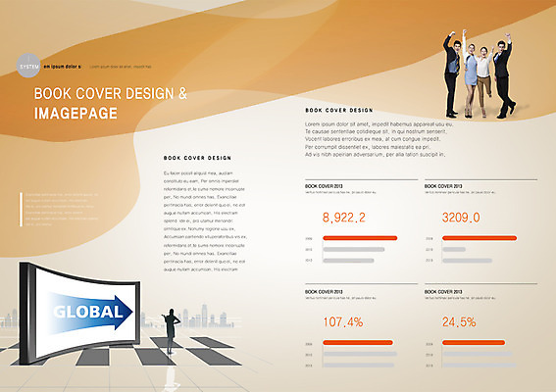
Task: Click the blue GLOBAL arrow graphic
Action: click(90, 313)
